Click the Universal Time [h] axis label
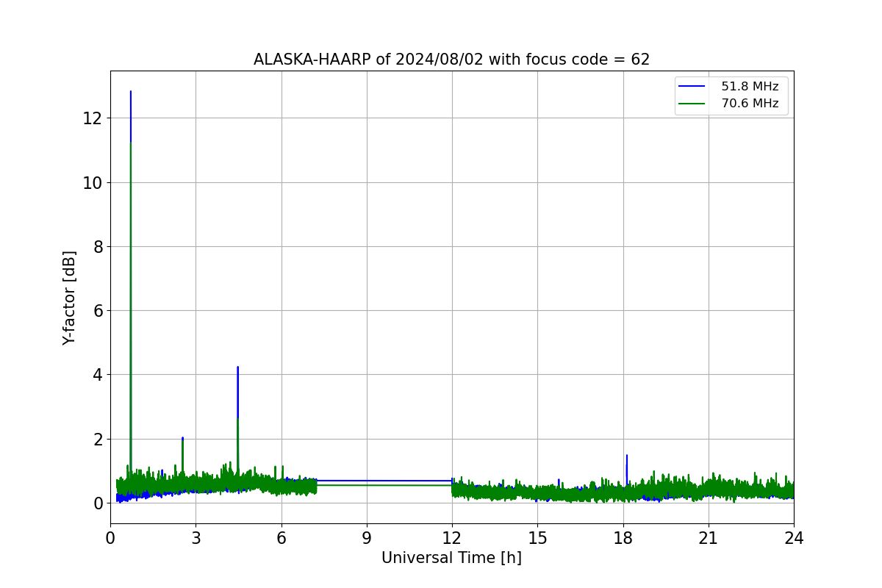The width and height of the screenshot is (882, 588). [x=451, y=558]
